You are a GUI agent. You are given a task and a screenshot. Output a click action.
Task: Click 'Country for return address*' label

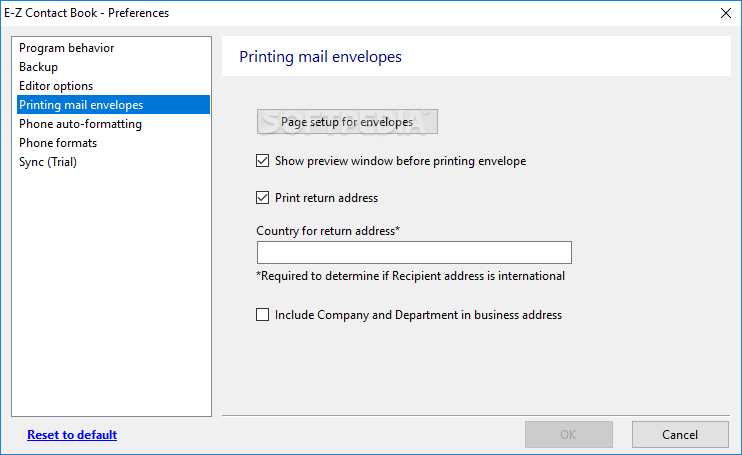[328, 231]
